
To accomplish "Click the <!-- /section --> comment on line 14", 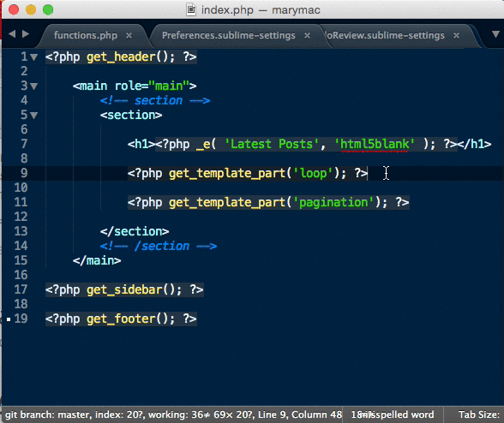I will click(x=159, y=247).
